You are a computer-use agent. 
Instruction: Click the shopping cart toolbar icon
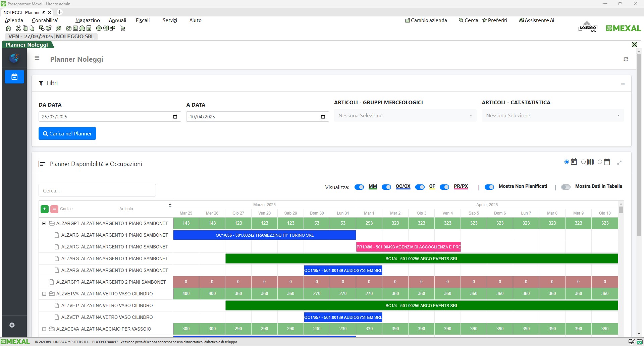click(122, 28)
